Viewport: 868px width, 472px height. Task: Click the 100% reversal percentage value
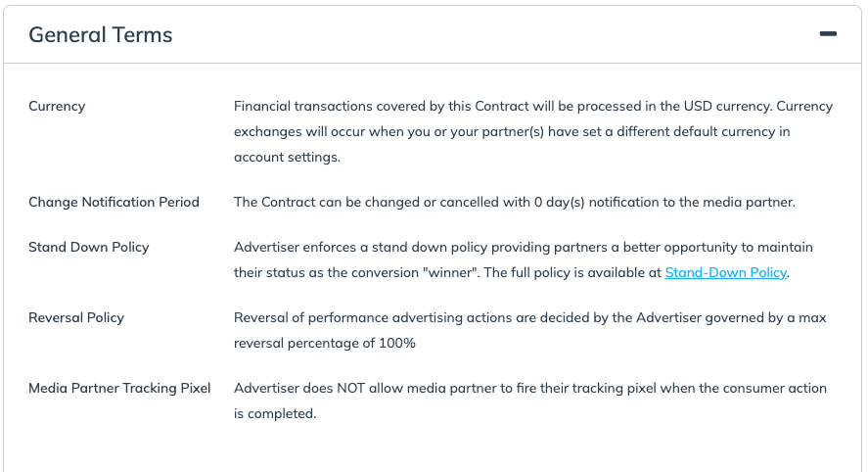(x=398, y=343)
